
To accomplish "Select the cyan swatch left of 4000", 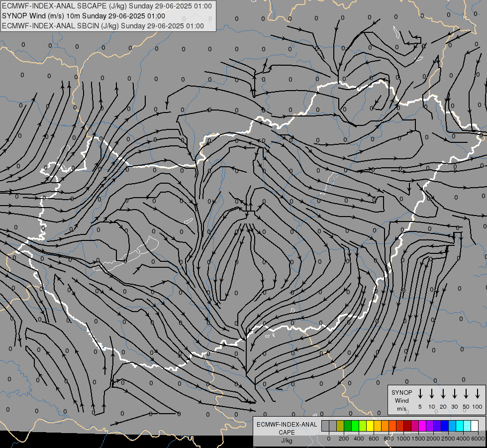I will click(460, 426).
